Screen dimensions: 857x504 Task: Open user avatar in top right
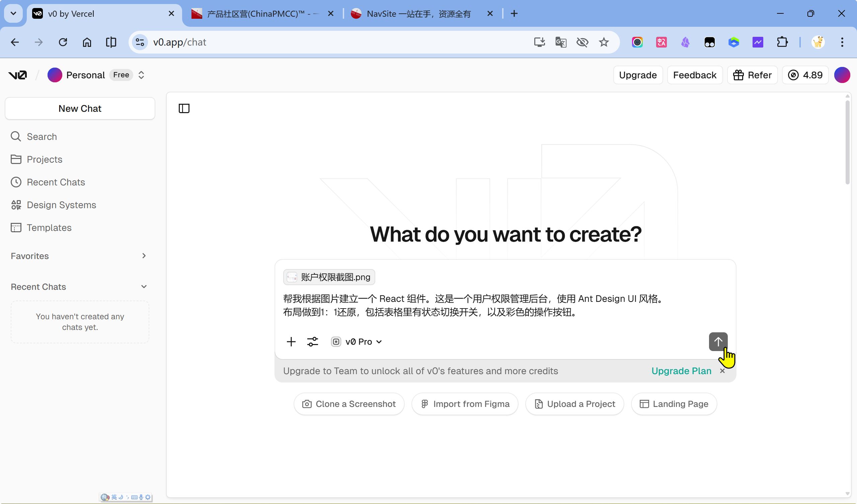point(842,75)
